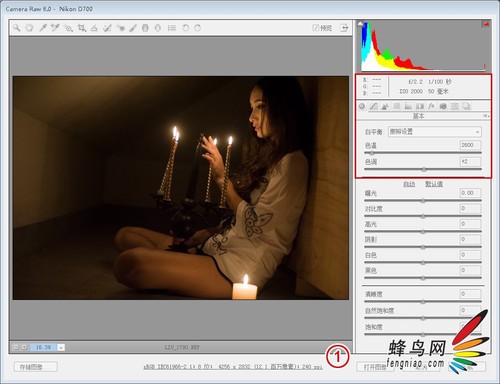500x384 pixels.
Task: Switch to the Snapshots panel tab
Action: pos(466,106)
